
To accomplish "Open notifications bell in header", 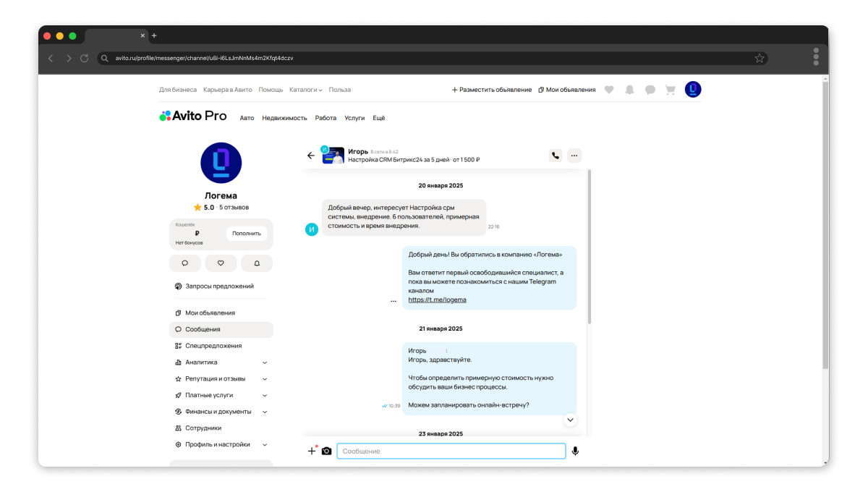I will [629, 90].
